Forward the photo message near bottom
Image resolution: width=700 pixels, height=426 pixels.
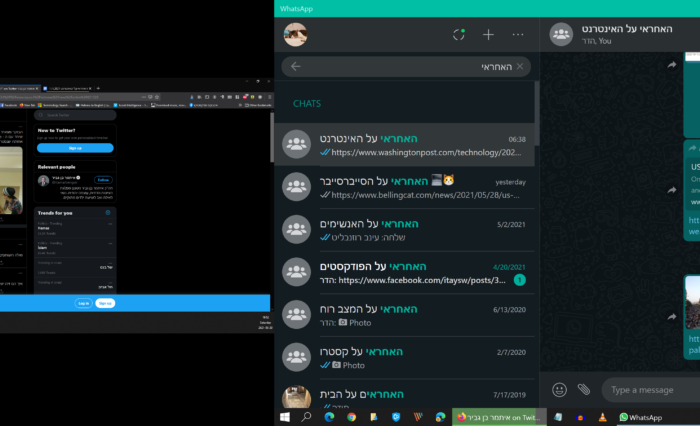[x=672, y=317]
